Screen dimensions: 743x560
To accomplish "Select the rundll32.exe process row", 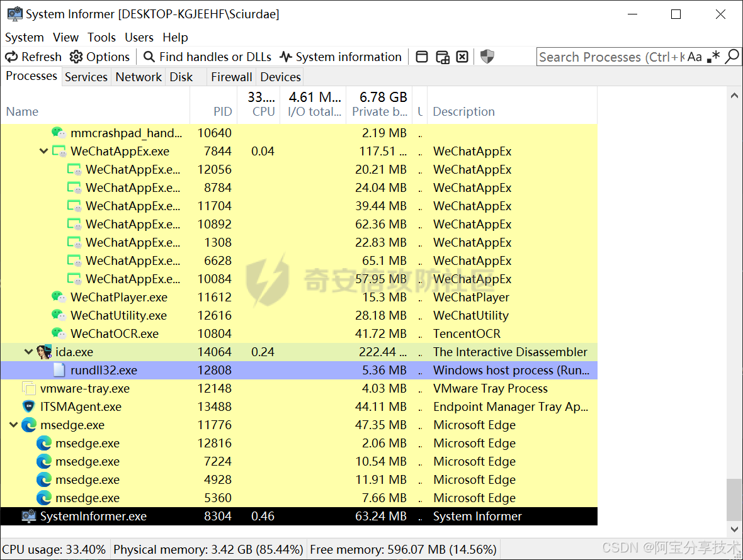I will [299, 370].
